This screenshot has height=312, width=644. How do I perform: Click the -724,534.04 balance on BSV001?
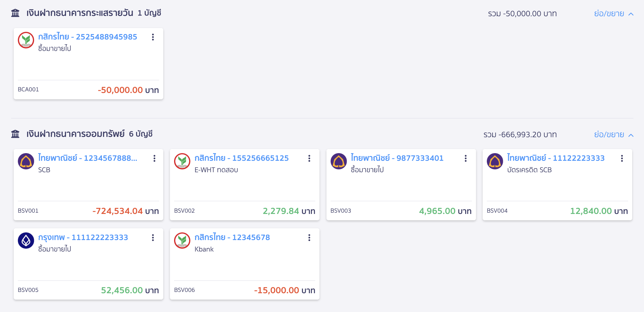[x=117, y=211]
